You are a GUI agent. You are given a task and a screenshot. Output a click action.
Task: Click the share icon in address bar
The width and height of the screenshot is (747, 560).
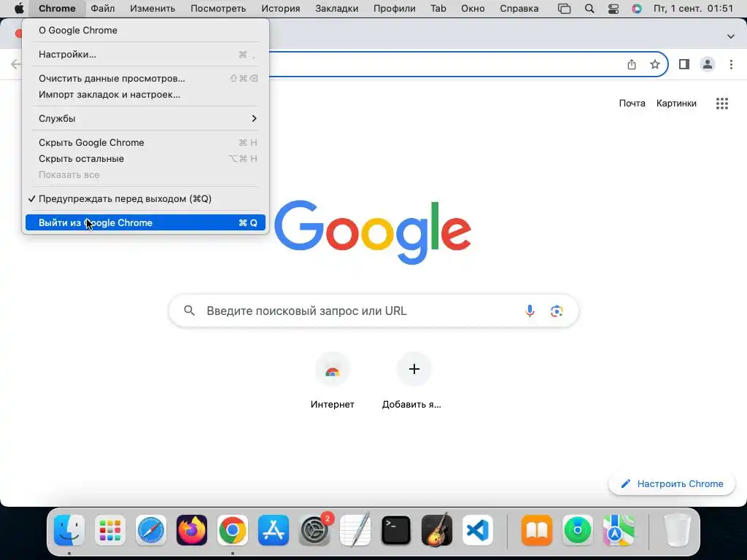tap(632, 64)
